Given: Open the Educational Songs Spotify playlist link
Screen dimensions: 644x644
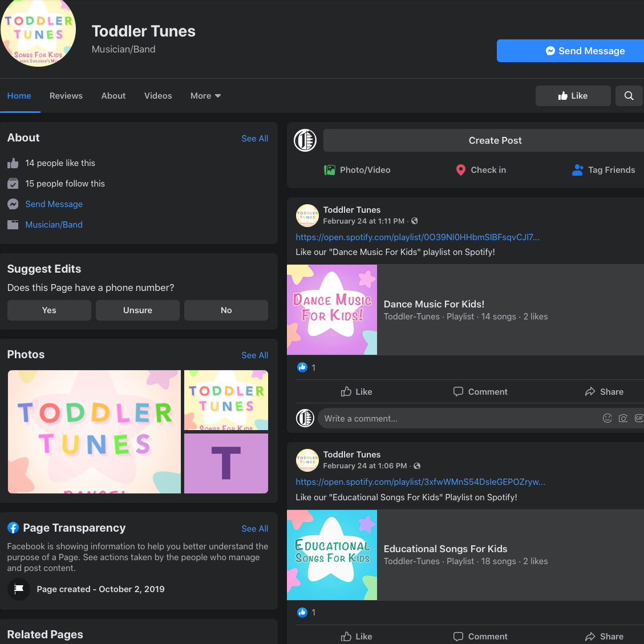Looking at the screenshot, I should click(x=420, y=482).
